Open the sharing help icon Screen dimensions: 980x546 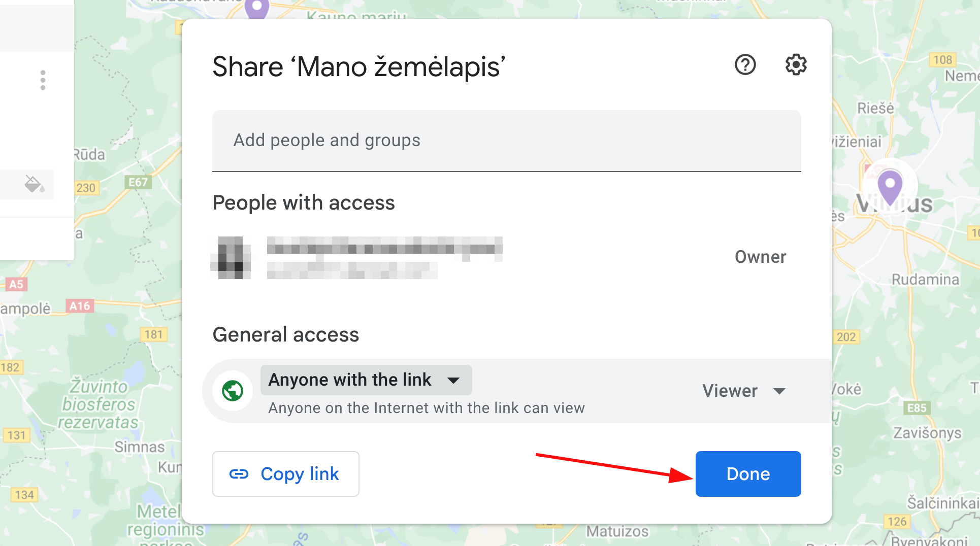coord(745,65)
